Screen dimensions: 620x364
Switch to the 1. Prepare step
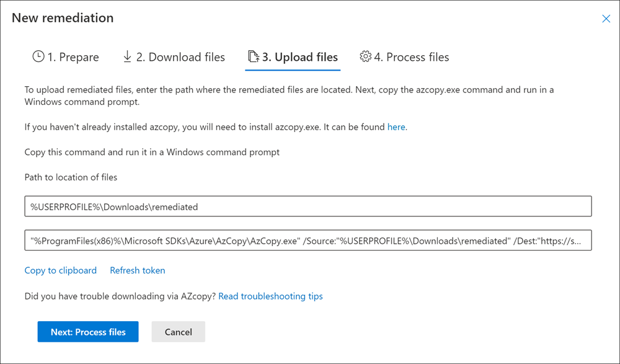coord(66,57)
